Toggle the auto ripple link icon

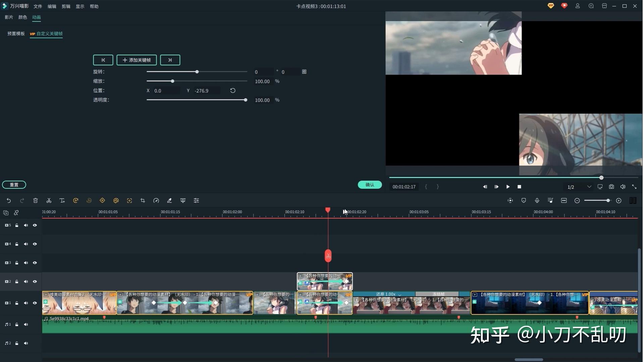click(x=16, y=213)
